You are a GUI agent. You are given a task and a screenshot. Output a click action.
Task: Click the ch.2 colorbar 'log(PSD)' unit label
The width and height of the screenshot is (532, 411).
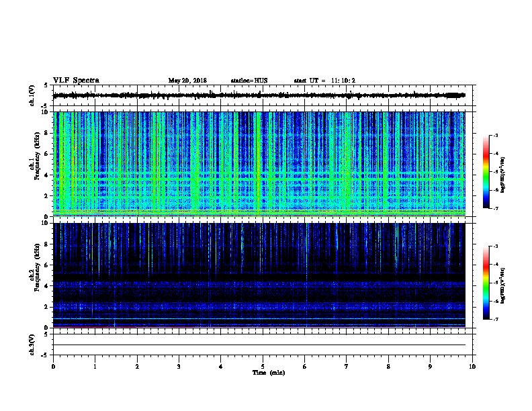[503, 285]
